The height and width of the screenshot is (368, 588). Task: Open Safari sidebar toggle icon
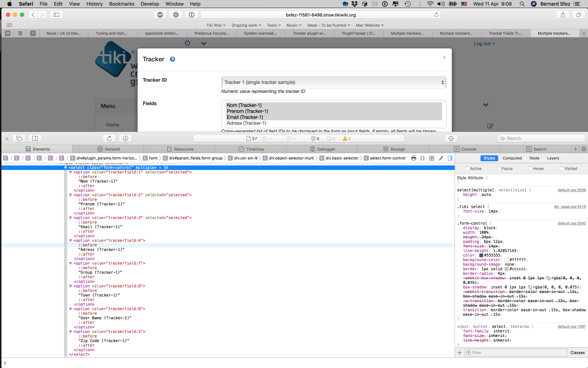click(x=56, y=15)
